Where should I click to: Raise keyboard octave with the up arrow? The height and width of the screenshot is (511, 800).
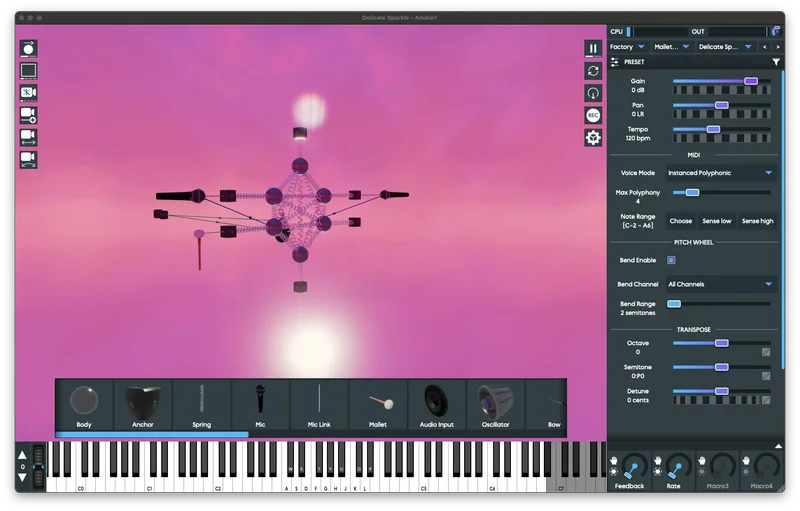point(22,455)
